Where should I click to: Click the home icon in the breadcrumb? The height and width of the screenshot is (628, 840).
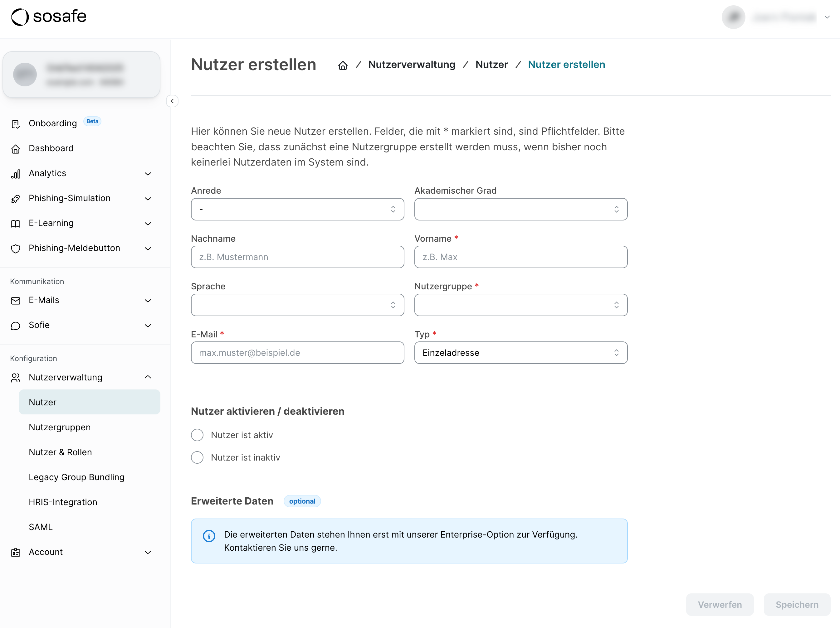click(x=343, y=65)
